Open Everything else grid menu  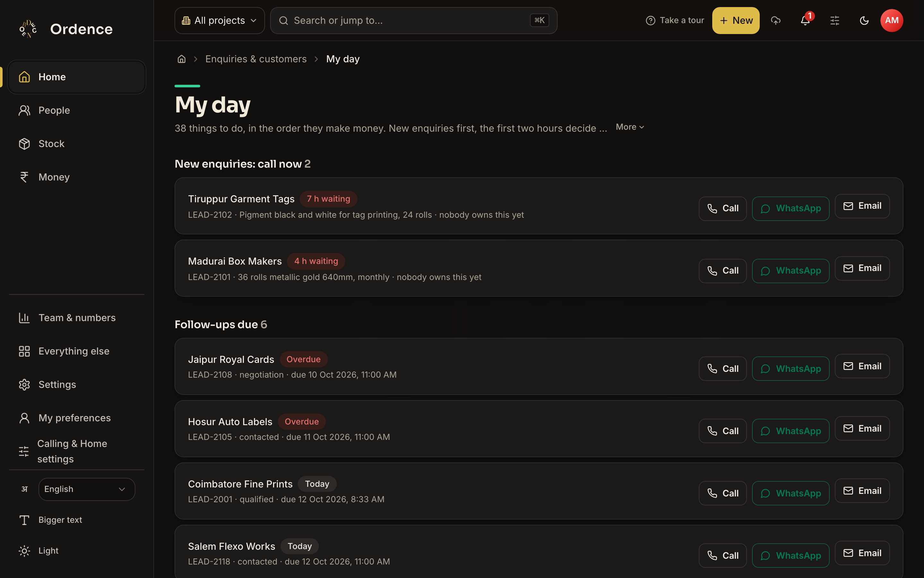pyautogui.click(x=77, y=351)
